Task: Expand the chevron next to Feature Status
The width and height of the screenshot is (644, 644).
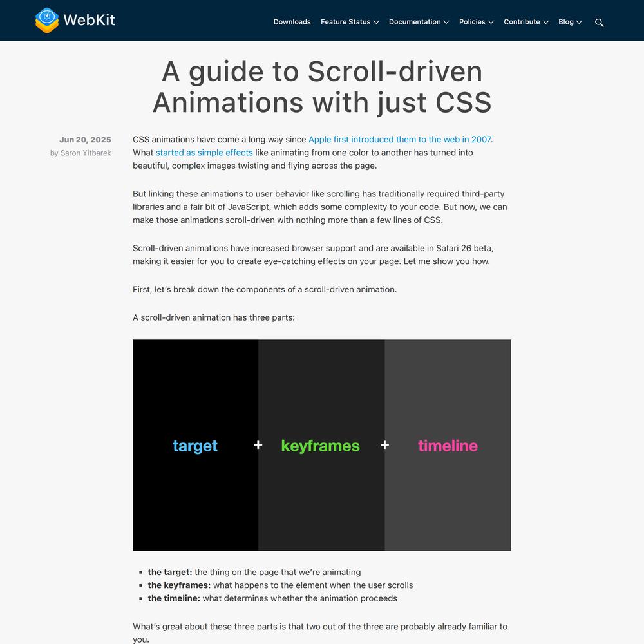Action: [x=376, y=23]
